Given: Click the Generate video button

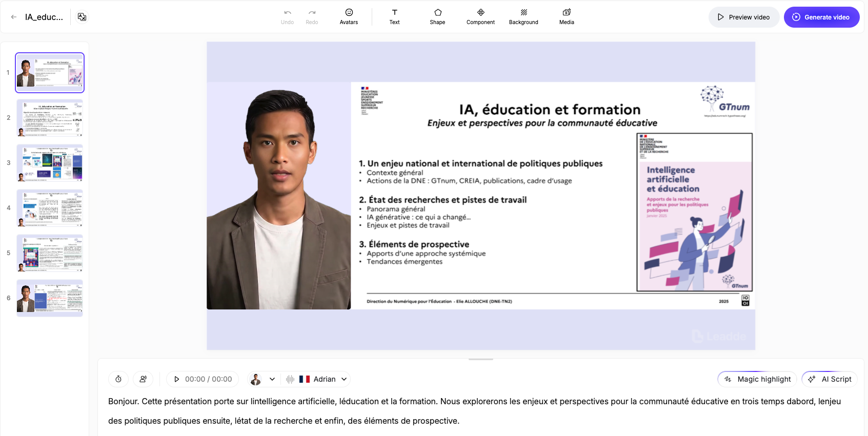Looking at the screenshot, I should [x=821, y=17].
